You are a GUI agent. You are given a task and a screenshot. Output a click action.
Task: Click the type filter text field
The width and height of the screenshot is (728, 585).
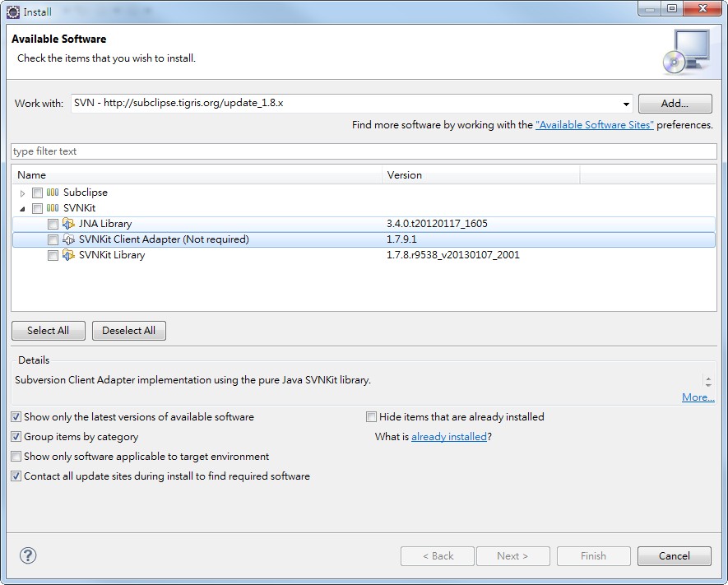(x=165, y=151)
